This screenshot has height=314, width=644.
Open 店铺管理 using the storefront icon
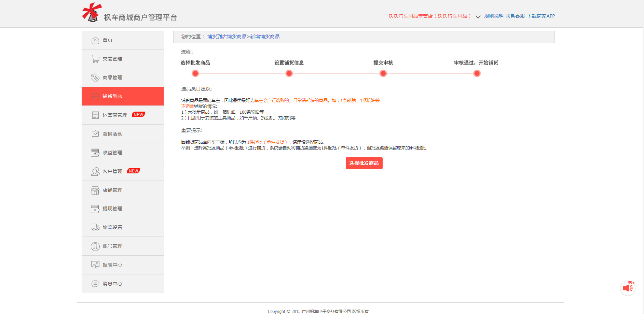point(95,190)
